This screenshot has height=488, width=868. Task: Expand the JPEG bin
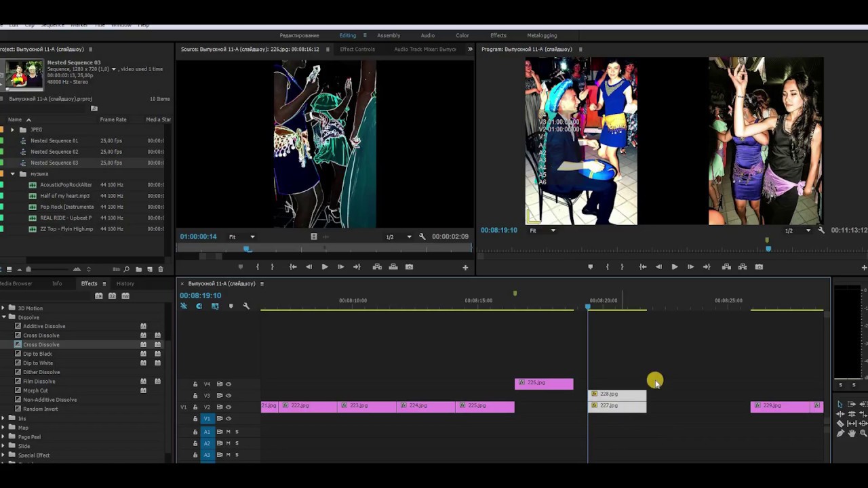click(x=12, y=129)
